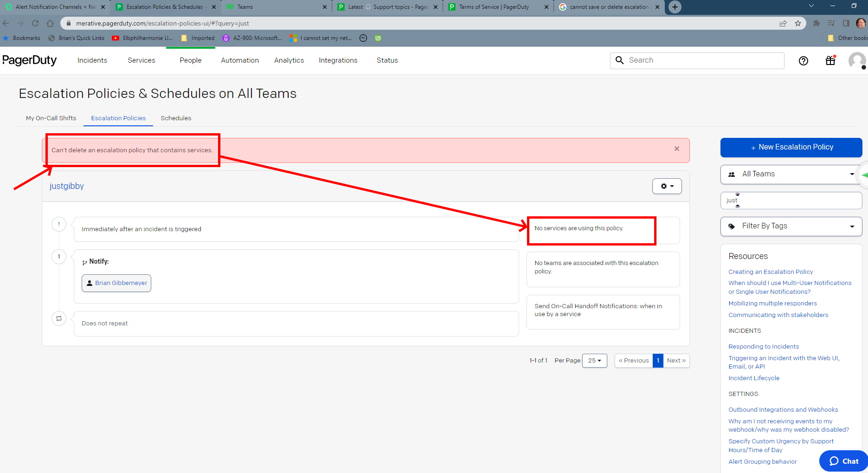This screenshot has height=473, width=868.
Task: Open Brian's Quick Links bookmark
Action: coord(77,38)
